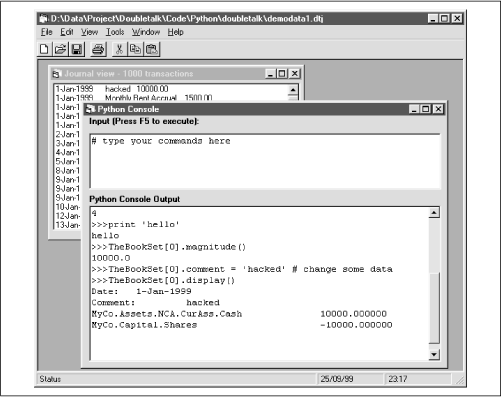
Task: Click into the Python input command box
Action: [x=265, y=161]
